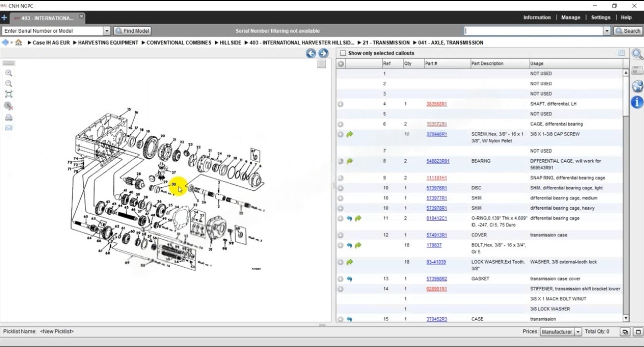The image size is (644, 347).
Task: Print the diagram using the printer icon
Action: (8, 118)
